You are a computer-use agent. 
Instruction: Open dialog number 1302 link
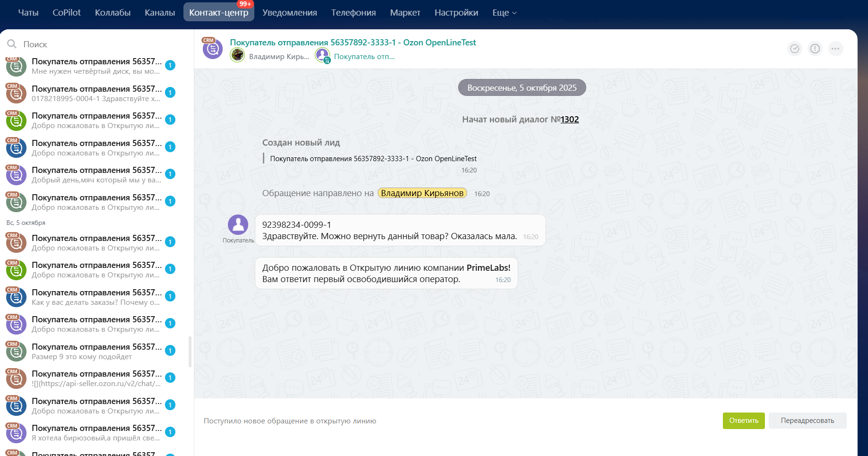pyautogui.click(x=569, y=120)
